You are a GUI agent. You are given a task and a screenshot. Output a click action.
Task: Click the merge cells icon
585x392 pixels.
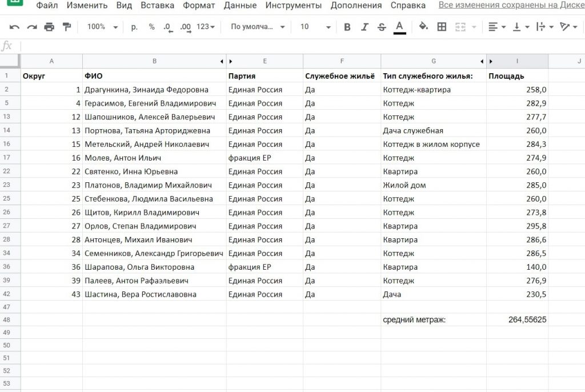pyautogui.click(x=460, y=27)
